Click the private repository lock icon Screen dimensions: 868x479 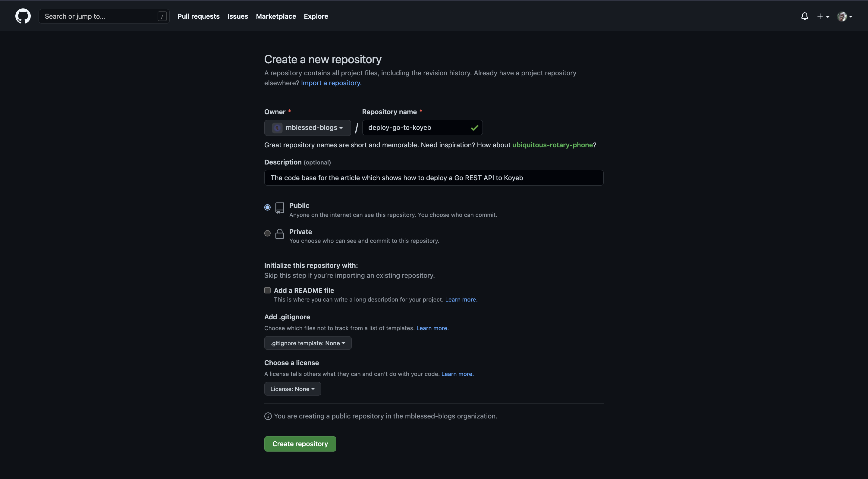[280, 234]
